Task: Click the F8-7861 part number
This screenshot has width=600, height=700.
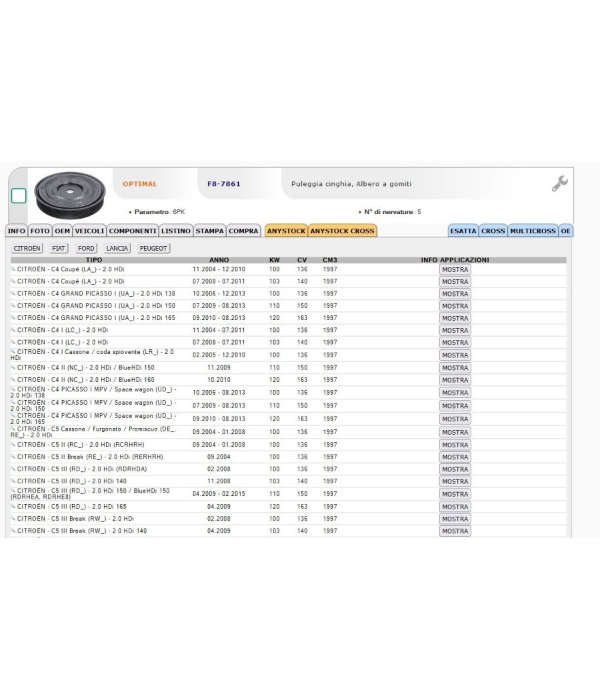Action: 223,184
